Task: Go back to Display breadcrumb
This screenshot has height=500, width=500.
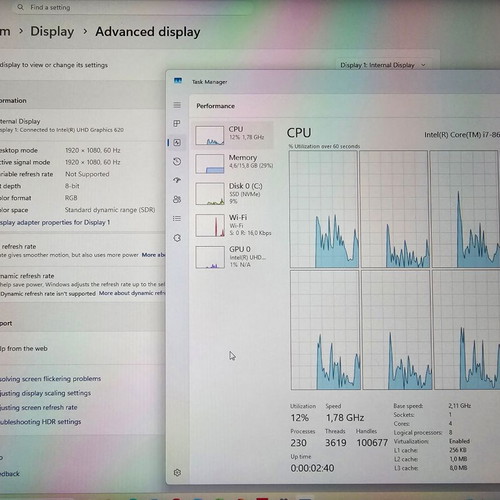Action: pyautogui.click(x=52, y=32)
